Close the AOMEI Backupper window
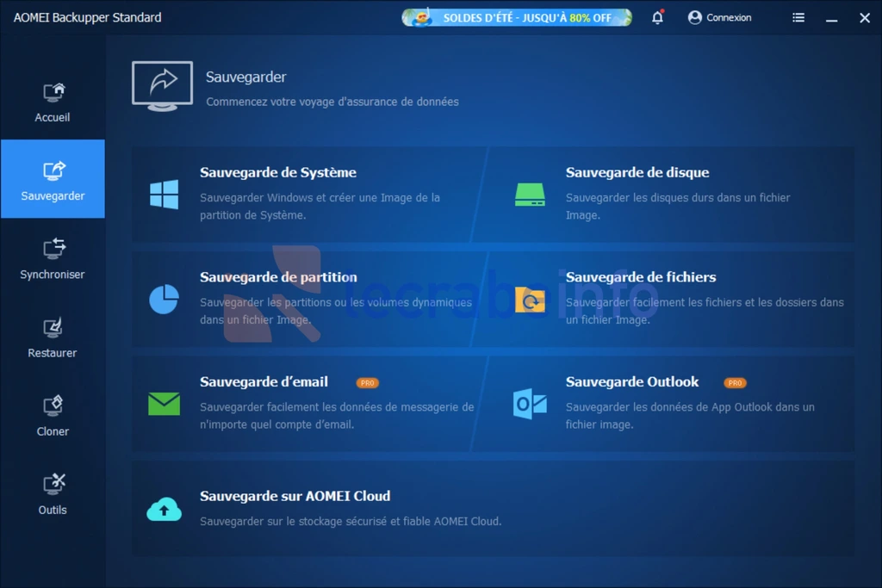The height and width of the screenshot is (588, 882). pos(865,18)
